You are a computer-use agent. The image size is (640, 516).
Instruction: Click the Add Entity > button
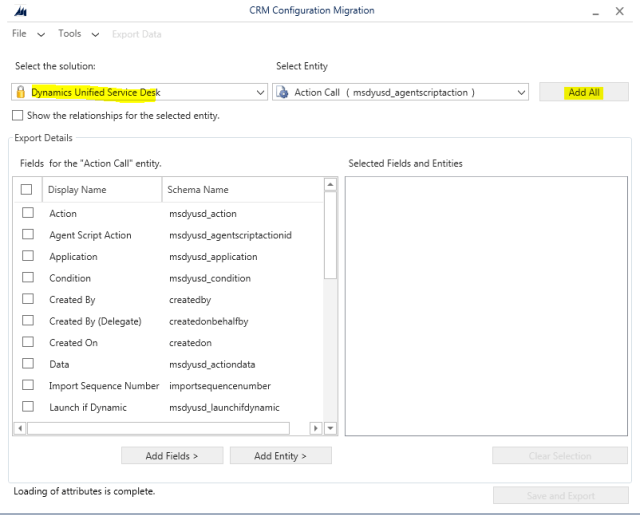click(280, 456)
